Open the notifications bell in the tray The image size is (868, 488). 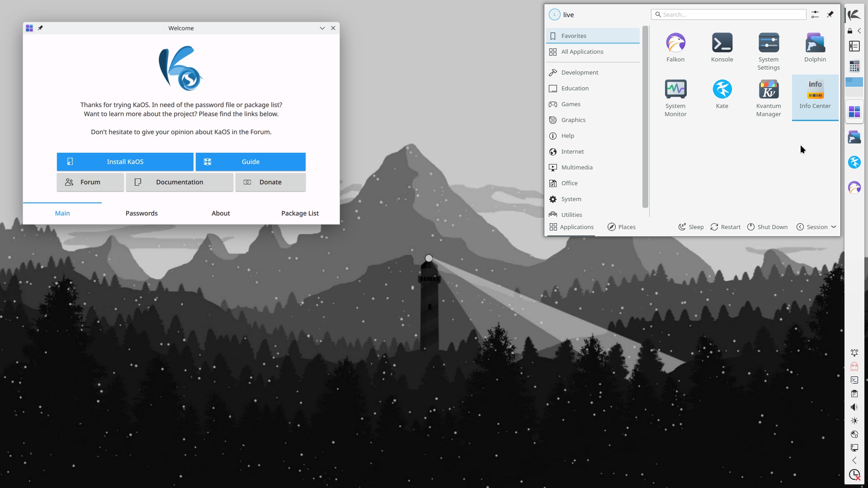click(854, 352)
